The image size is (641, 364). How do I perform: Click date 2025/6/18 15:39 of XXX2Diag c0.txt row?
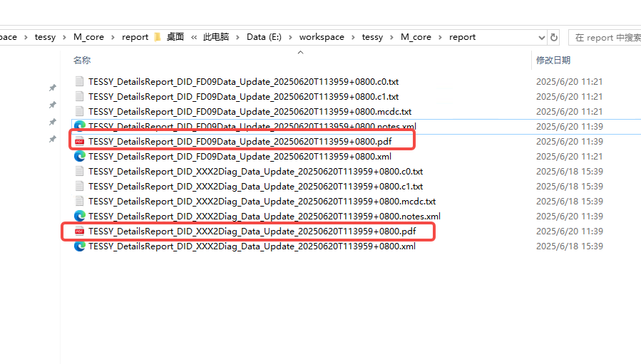tap(570, 171)
